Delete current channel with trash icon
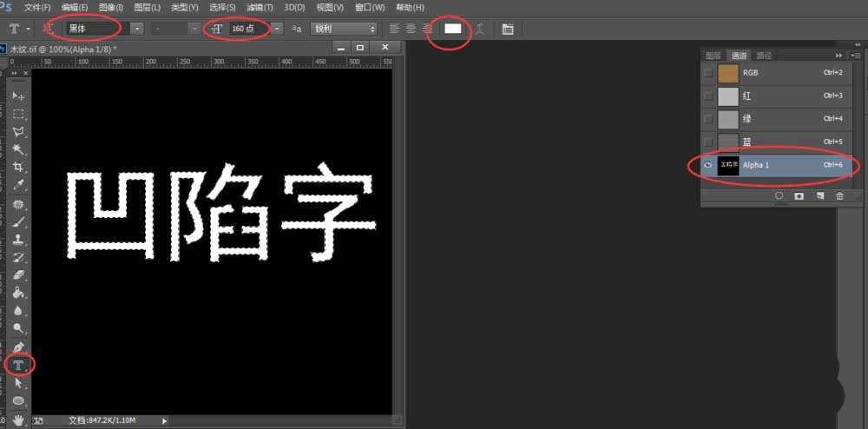Image resolution: width=868 pixels, height=429 pixels. tap(839, 196)
